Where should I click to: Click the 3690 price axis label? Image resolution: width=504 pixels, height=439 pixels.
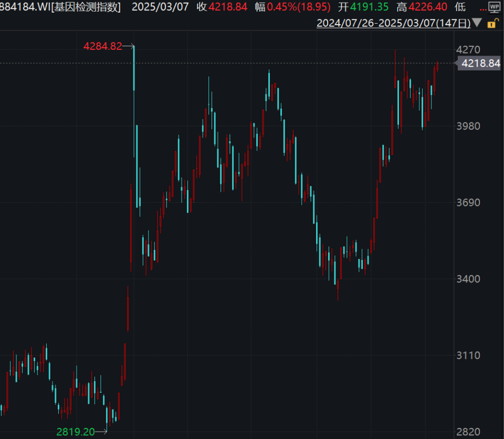tap(468, 203)
